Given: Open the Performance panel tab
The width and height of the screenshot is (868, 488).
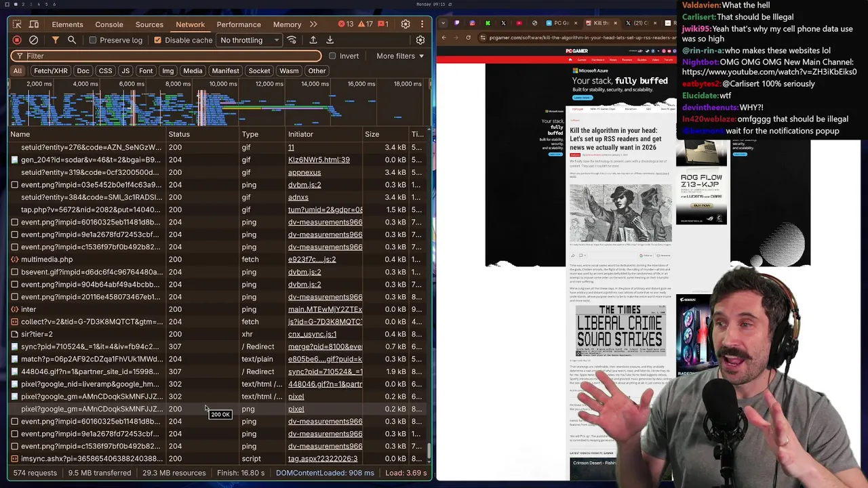Looking at the screenshot, I should (239, 24).
